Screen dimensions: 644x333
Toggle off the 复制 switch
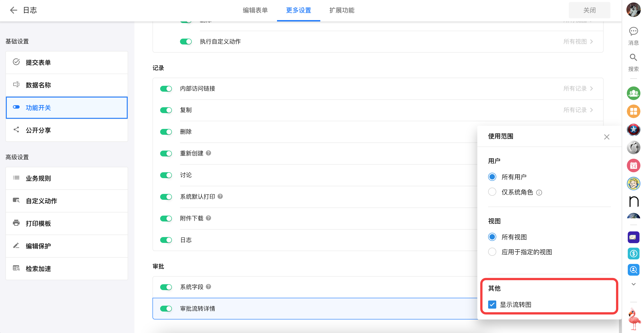pos(166,110)
